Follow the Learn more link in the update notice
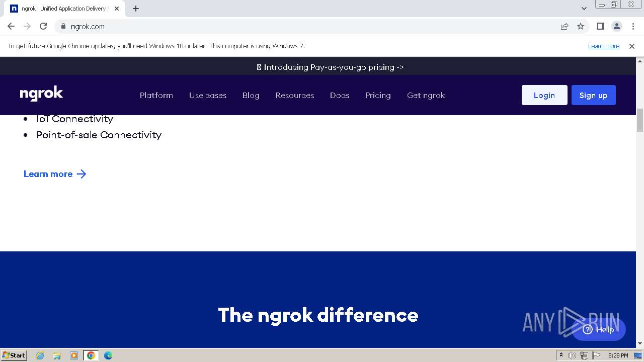The height and width of the screenshot is (362, 644). tap(604, 46)
